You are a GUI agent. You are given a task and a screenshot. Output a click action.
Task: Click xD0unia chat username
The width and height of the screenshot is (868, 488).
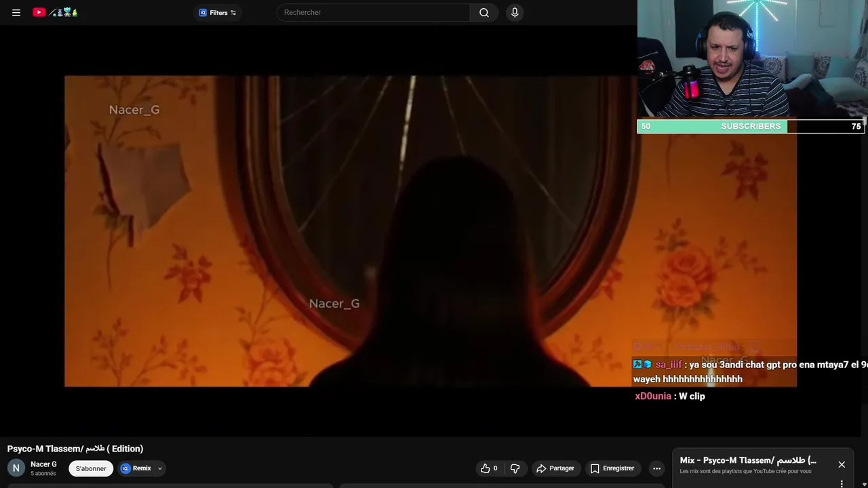(653, 396)
